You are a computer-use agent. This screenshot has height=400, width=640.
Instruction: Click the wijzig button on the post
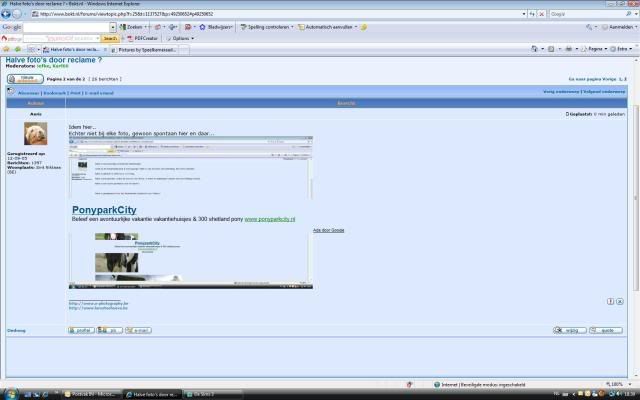[x=570, y=330]
